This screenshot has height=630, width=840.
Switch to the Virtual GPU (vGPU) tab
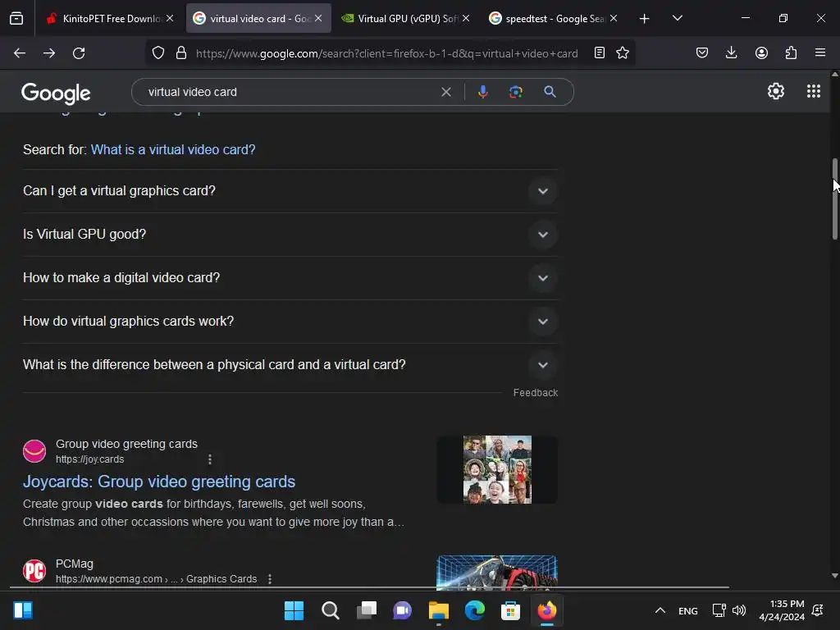[406, 19]
